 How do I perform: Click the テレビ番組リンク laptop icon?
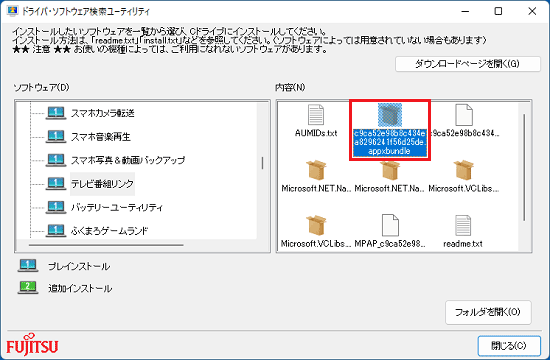[x=56, y=184]
